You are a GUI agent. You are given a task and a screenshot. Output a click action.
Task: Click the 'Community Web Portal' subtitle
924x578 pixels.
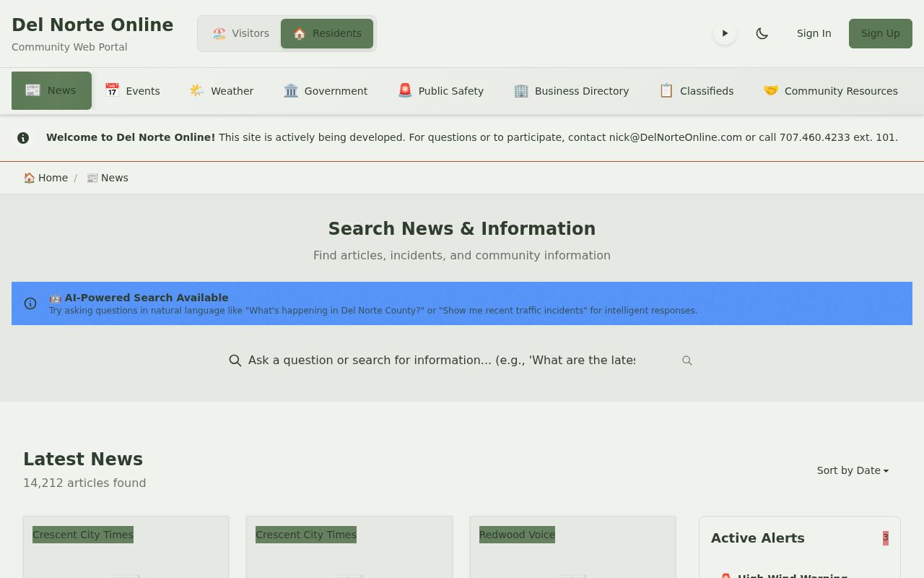click(x=69, y=47)
